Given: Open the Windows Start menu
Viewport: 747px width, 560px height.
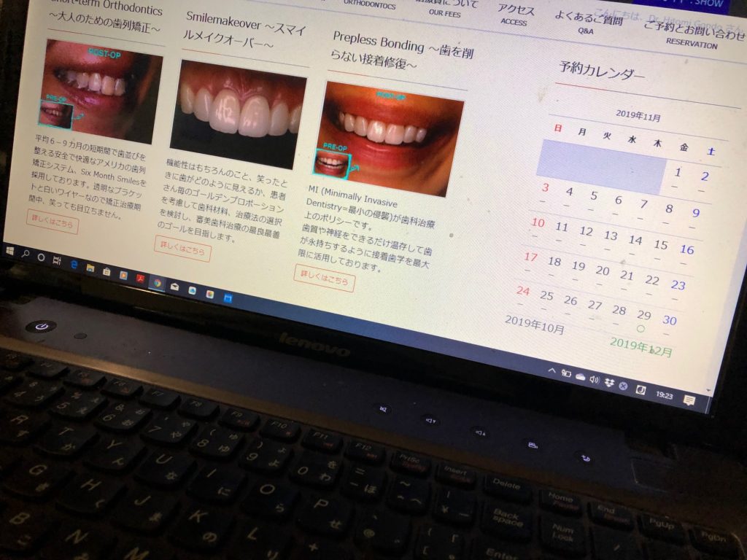Looking at the screenshot, I should click(x=9, y=251).
